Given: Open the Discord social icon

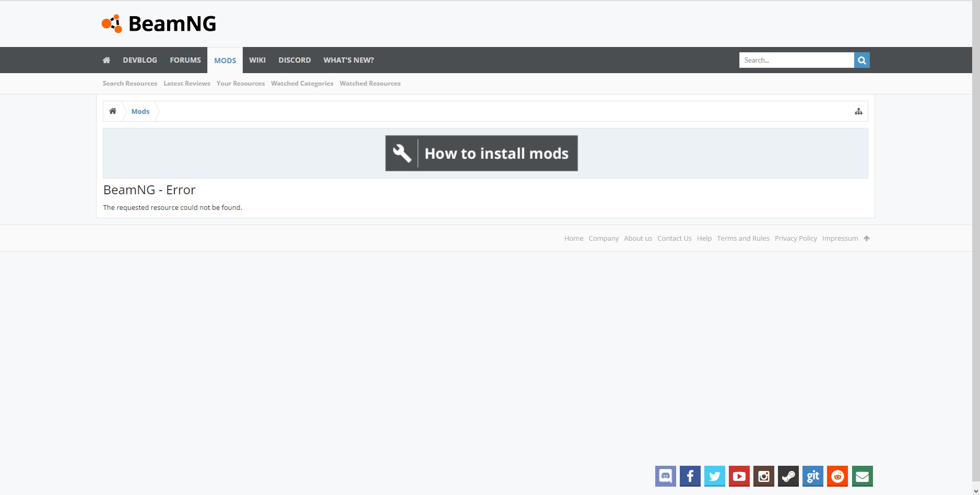Looking at the screenshot, I should point(666,476).
